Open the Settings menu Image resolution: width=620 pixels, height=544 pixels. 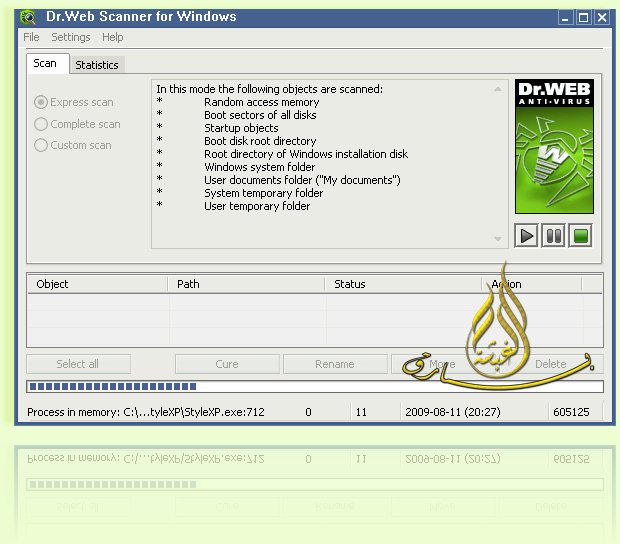(71, 37)
